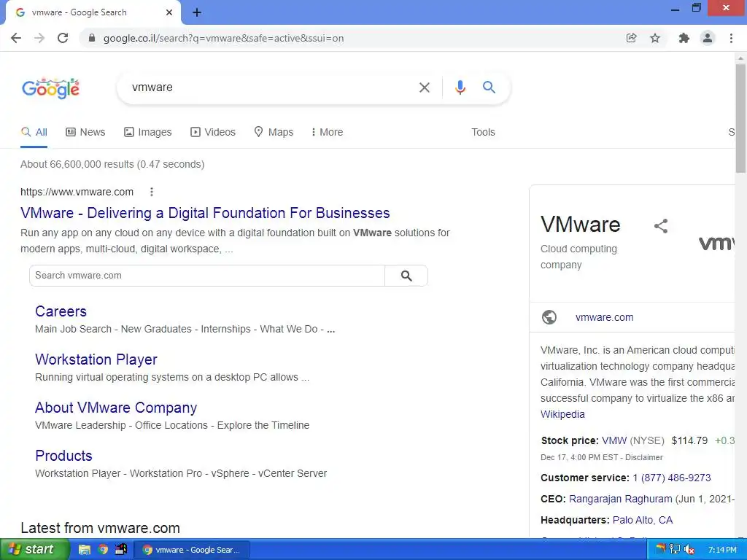Open the Rangarajan Raghuram CEO link
This screenshot has width=747, height=560.
coord(620,499)
